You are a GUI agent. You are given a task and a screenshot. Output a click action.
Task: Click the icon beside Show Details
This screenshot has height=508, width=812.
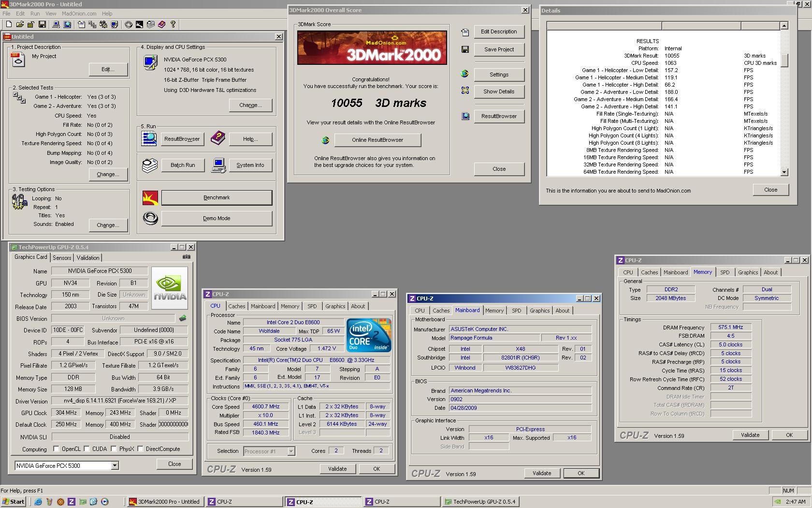pyautogui.click(x=465, y=90)
